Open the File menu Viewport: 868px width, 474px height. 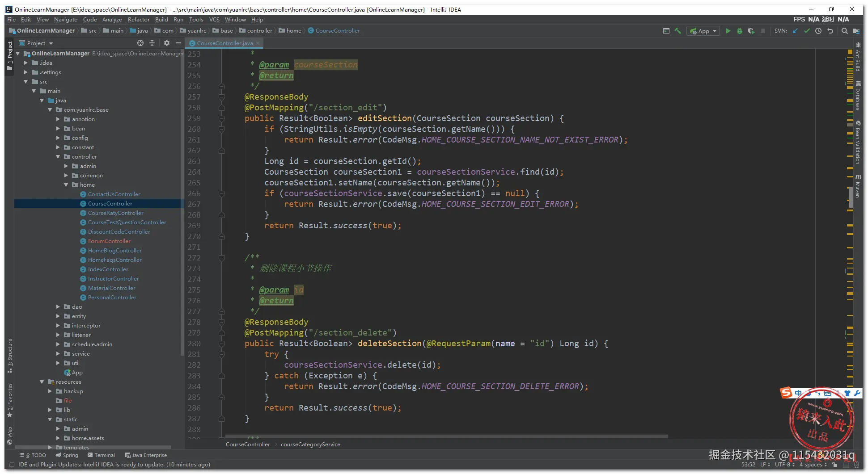click(x=11, y=20)
